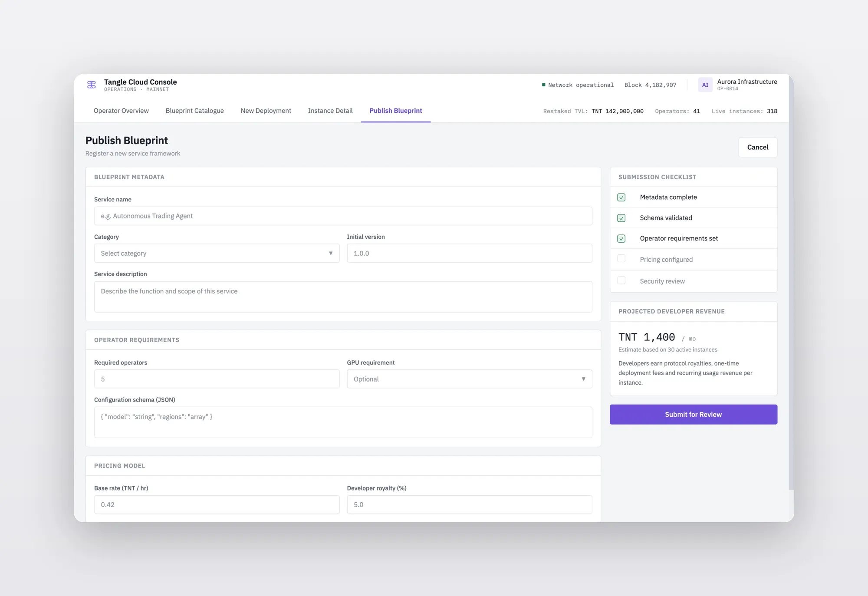
Task: Click the OP-0014 operator ID
Action: (x=727, y=89)
